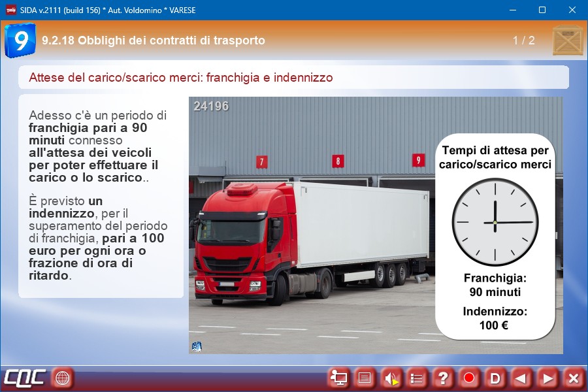Click the CQC logo
The height and width of the screenshot is (392, 588).
coord(25,378)
